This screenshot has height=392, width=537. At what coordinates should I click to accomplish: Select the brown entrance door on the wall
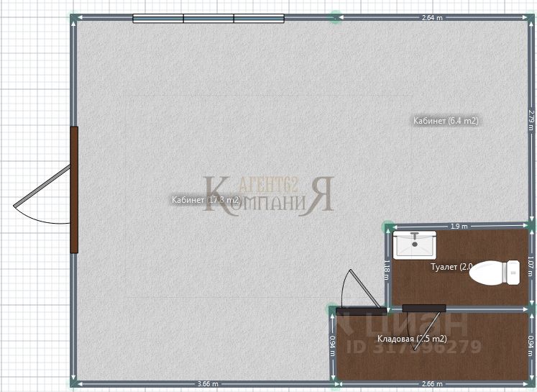click(x=74, y=189)
